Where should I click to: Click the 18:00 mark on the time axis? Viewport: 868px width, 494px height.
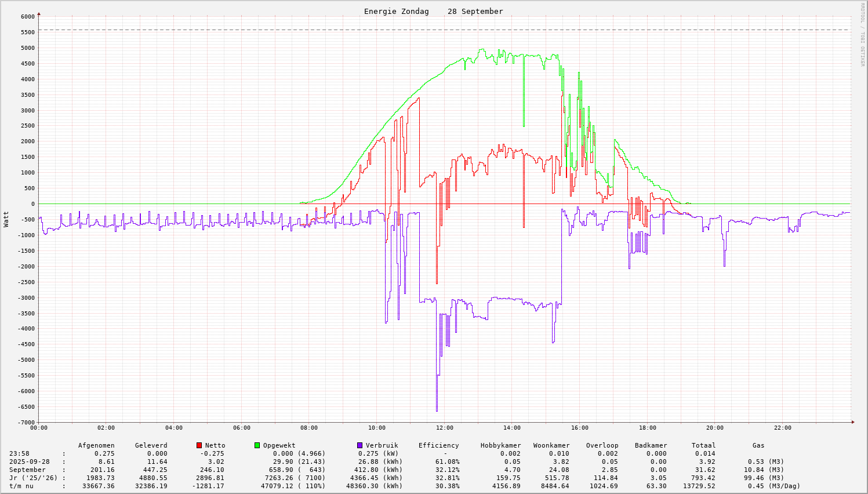pos(648,428)
